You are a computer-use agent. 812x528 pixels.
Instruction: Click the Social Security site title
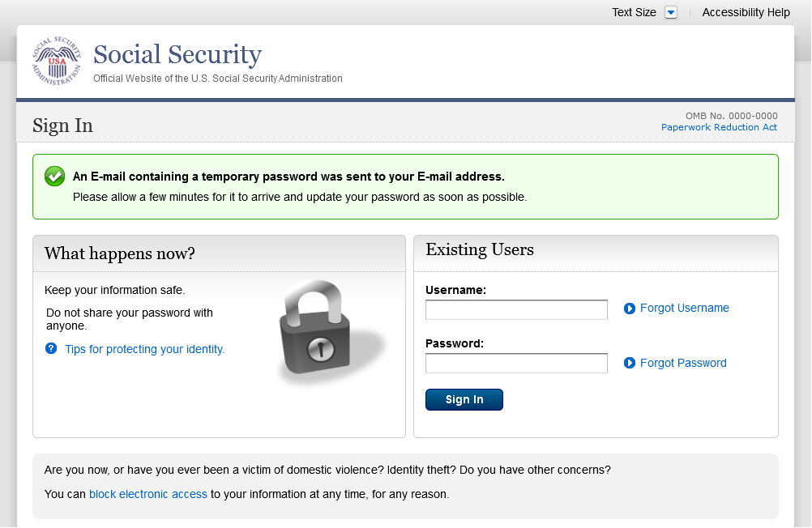177,55
